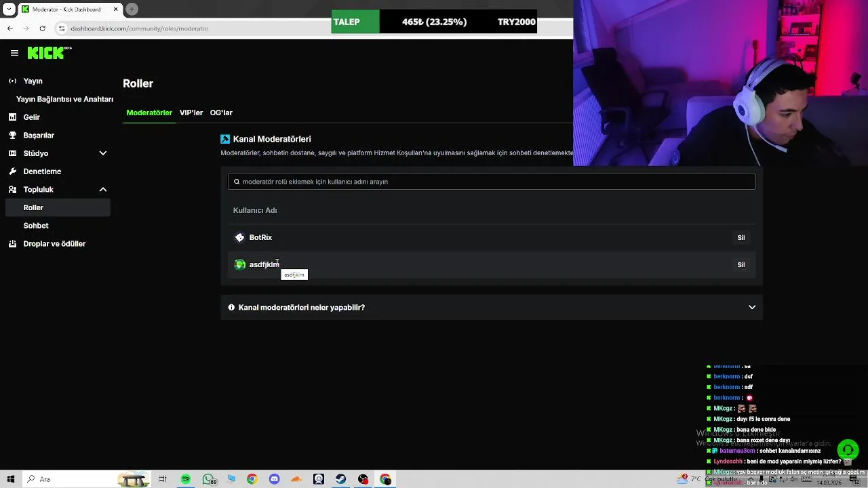Image resolution: width=868 pixels, height=488 pixels.
Task: Open Roller under Topluluk
Action: (x=58, y=207)
